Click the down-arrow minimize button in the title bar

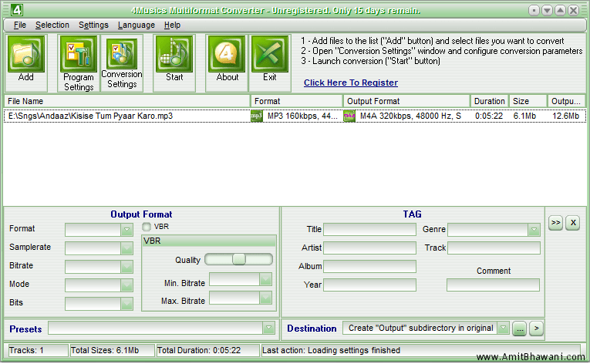point(547,11)
